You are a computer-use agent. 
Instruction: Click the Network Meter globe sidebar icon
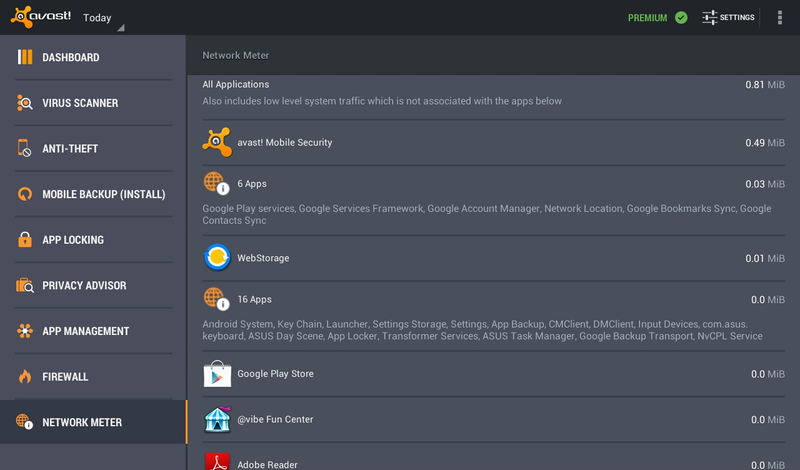pos(24,422)
